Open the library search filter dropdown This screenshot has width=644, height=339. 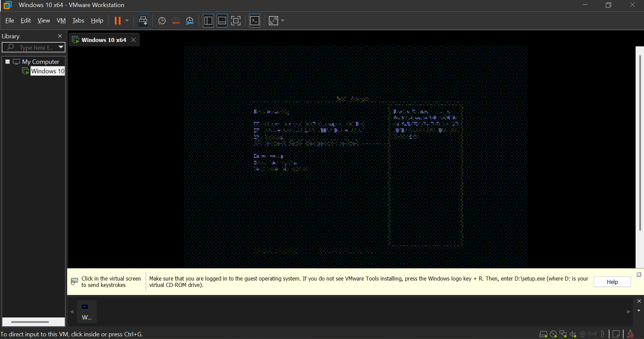tap(61, 47)
